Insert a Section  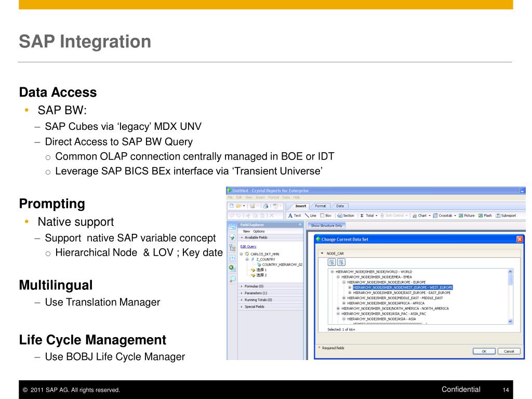345,216
